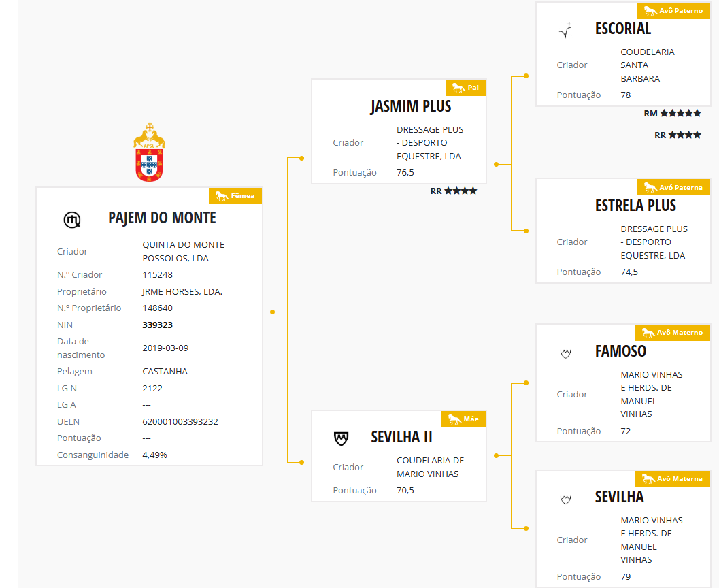The width and height of the screenshot is (719, 588).
Task: Open the ESTRELA PLUS horse page
Action: 635,206
